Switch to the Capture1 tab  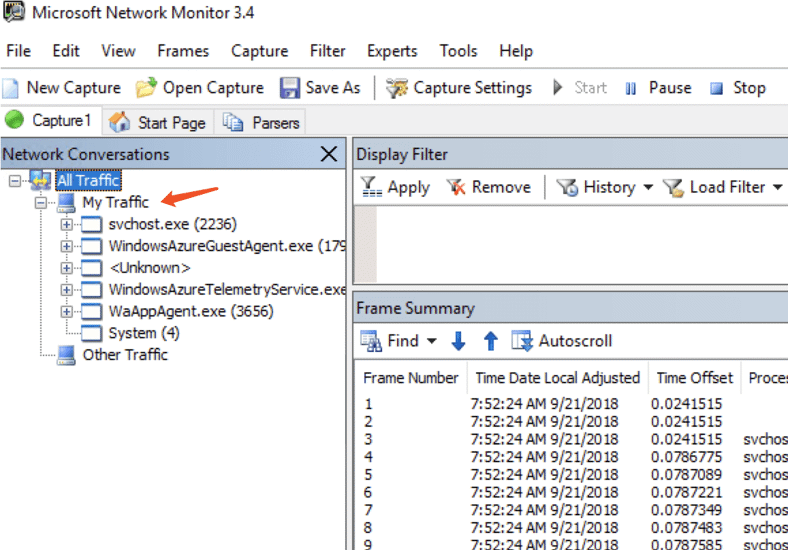pyautogui.click(x=49, y=120)
